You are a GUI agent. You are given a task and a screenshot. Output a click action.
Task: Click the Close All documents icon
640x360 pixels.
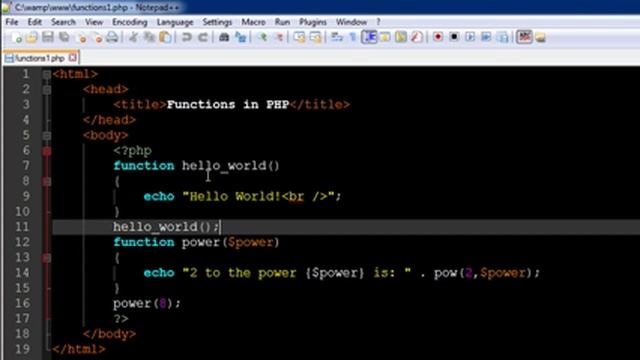coord(97,37)
